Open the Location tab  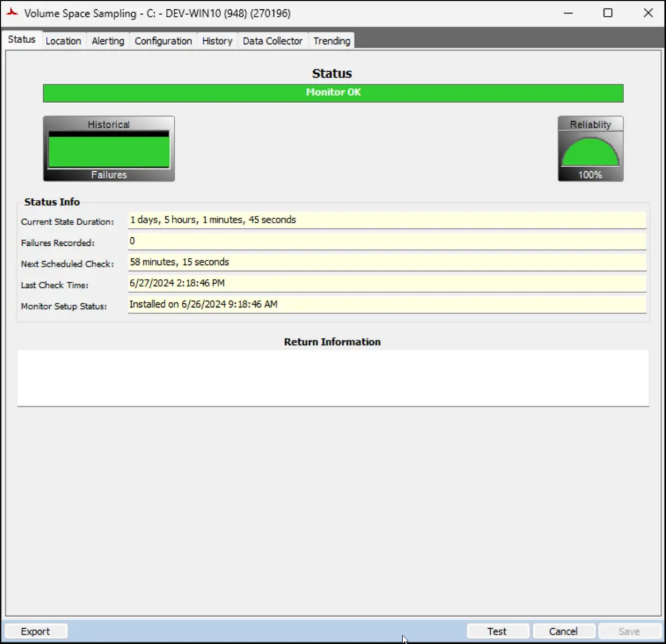click(x=63, y=41)
